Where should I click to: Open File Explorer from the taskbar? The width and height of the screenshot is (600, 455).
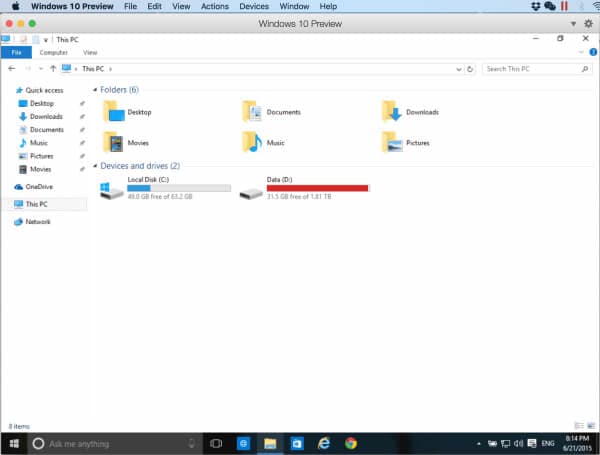pos(270,444)
